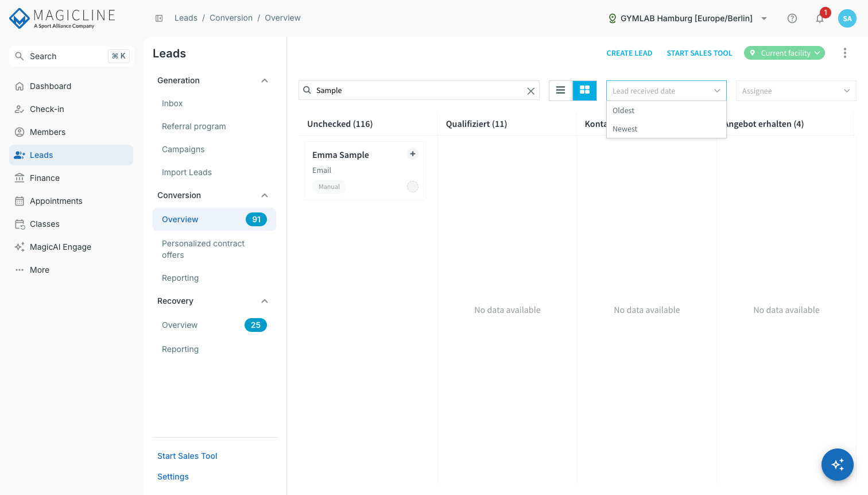The image size is (868, 495).
Task: Open the notifications bell
Action: click(x=820, y=18)
